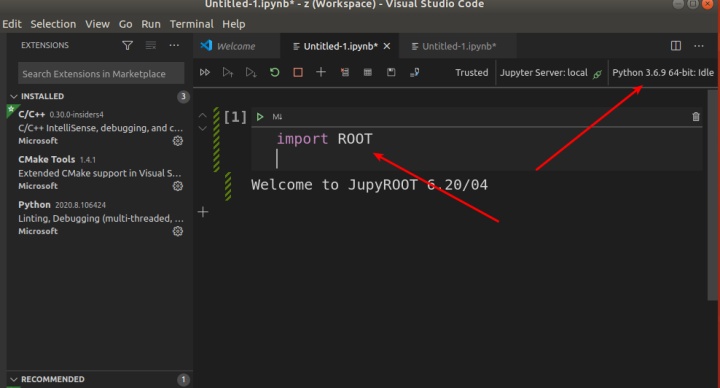Open the Python extension entry

99,218
